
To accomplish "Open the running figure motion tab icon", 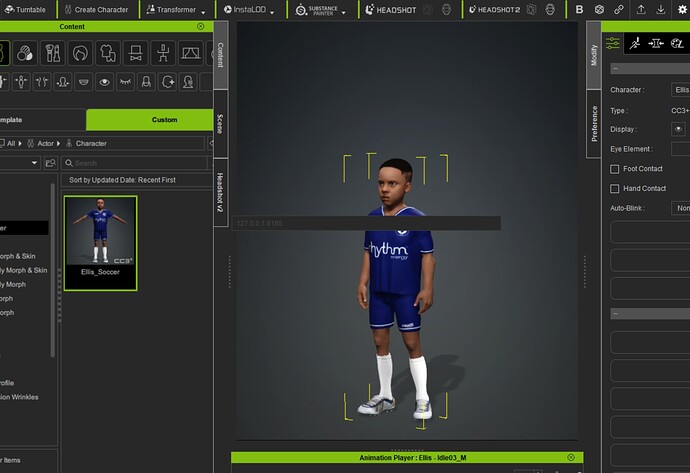I will (x=635, y=43).
